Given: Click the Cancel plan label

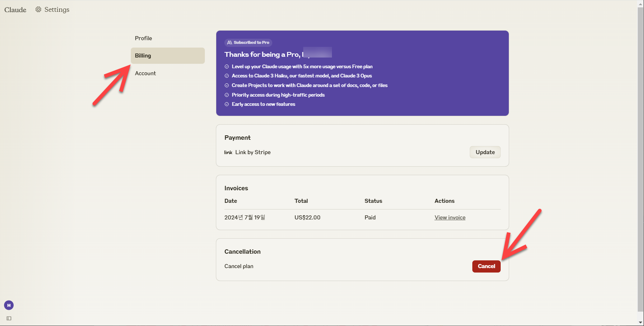Looking at the screenshot, I should tap(239, 266).
